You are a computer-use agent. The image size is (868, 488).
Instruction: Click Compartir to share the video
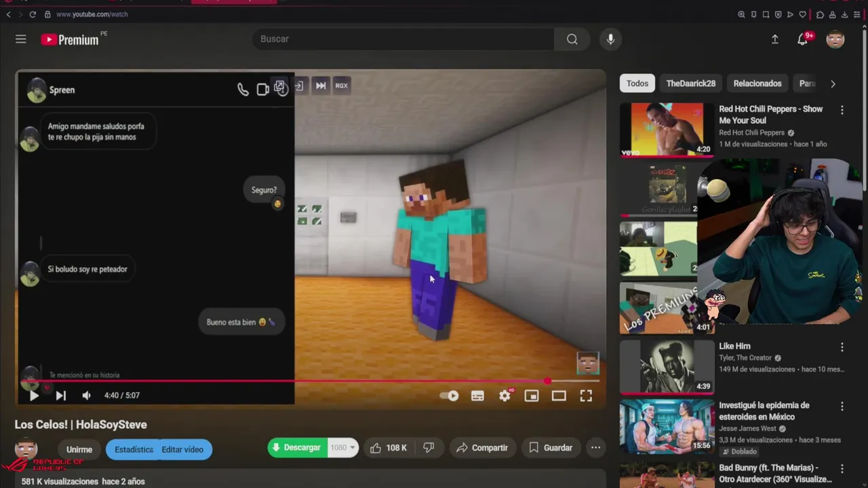coord(482,448)
